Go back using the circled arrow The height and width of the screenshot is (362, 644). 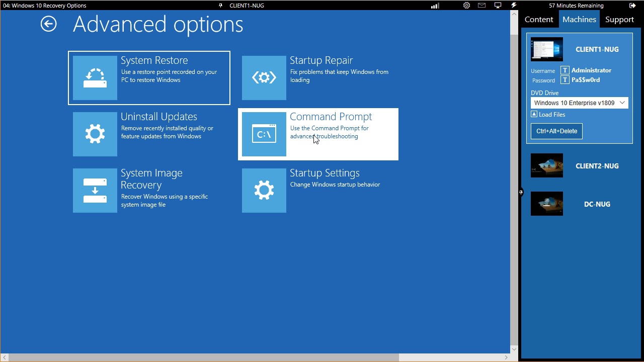(49, 24)
